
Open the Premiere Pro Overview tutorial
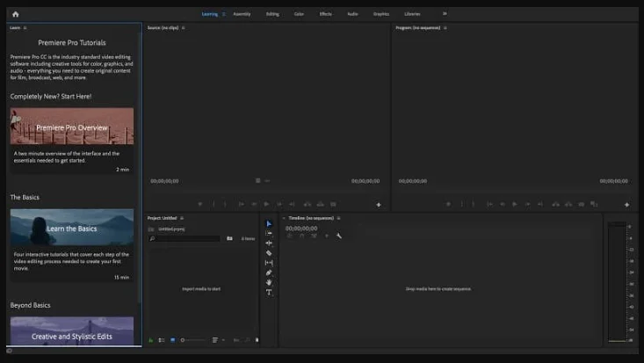click(x=72, y=127)
